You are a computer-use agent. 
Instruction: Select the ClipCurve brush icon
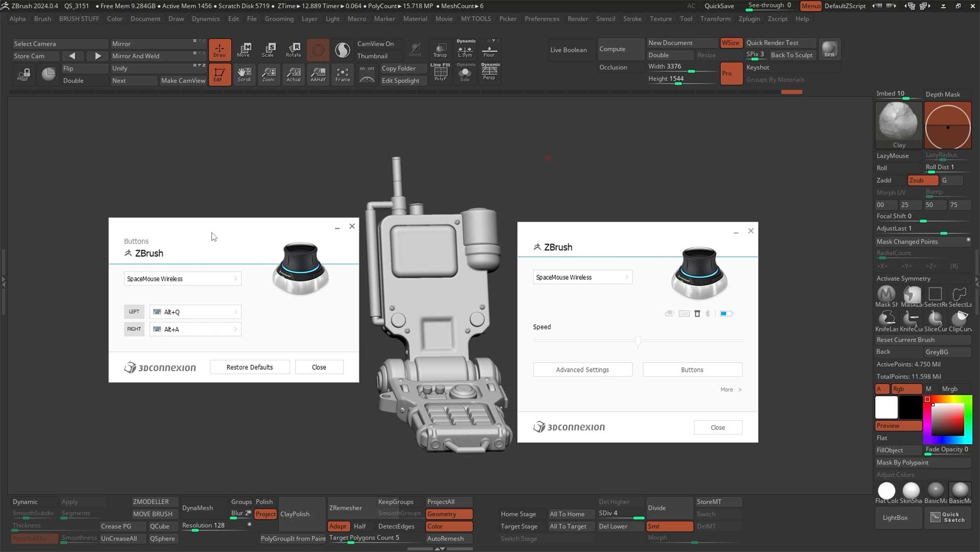point(960,320)
